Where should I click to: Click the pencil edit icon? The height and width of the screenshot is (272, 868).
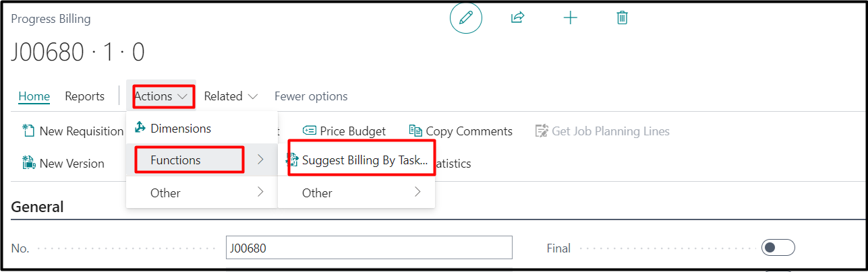(466, 18)
